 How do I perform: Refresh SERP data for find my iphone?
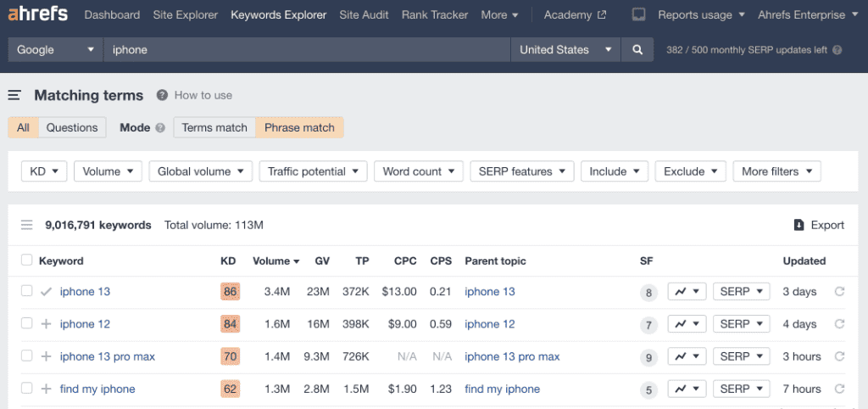point(839,389)
